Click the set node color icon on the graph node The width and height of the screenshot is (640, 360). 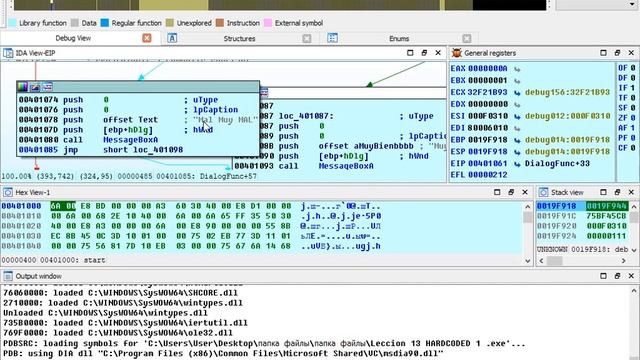click(x=22, y=87)
